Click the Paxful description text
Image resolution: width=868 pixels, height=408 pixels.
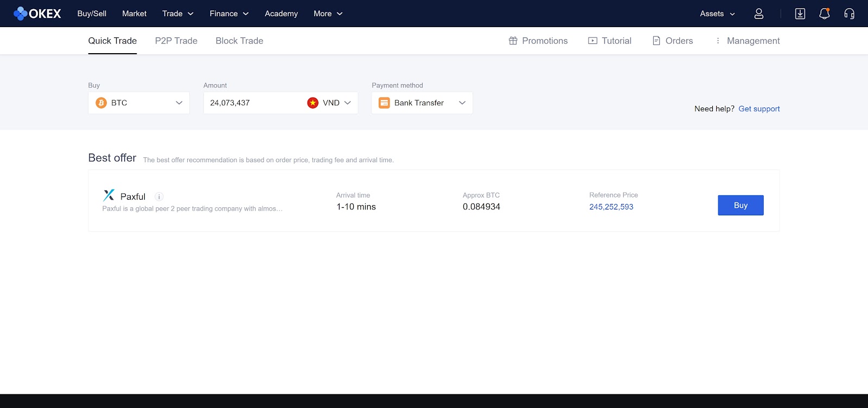pyautogui.click(x=193, y=208)
